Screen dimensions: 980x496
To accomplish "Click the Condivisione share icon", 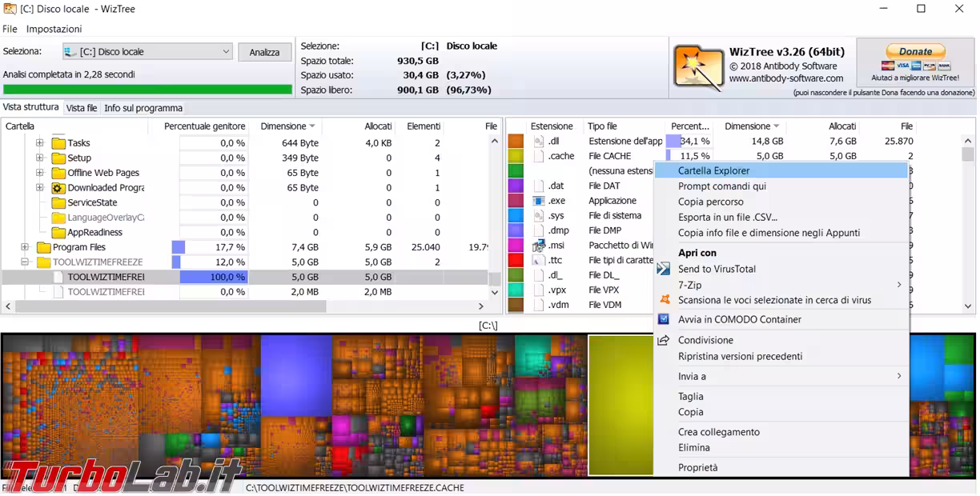I will click(663, 340).
